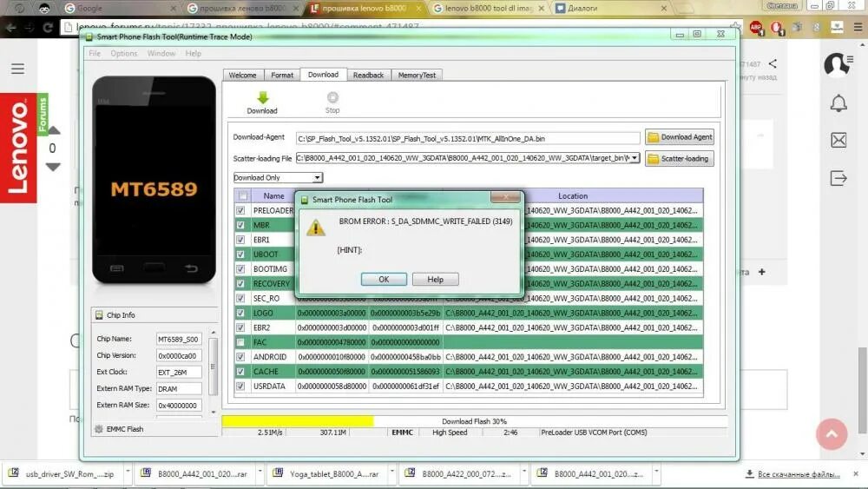Uncheck the PRELOADER partition checkbox
868x489 pixels.
coord(240,210)
